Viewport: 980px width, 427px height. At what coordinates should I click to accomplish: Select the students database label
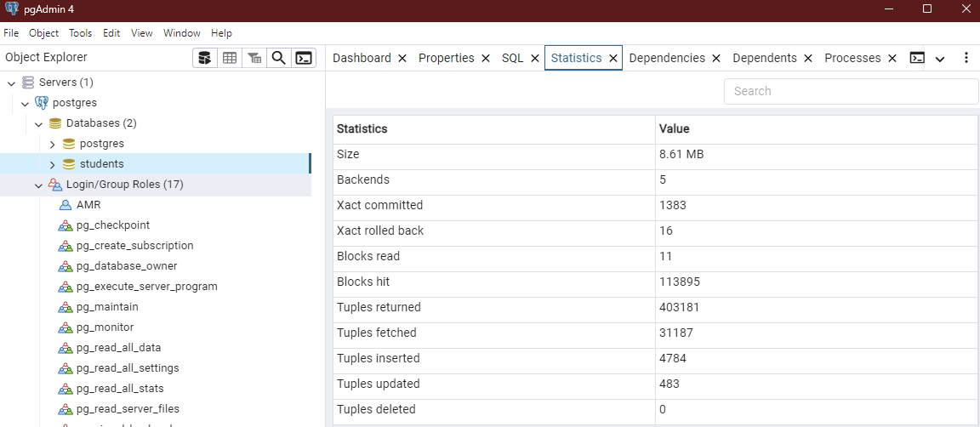pos(102,164)
